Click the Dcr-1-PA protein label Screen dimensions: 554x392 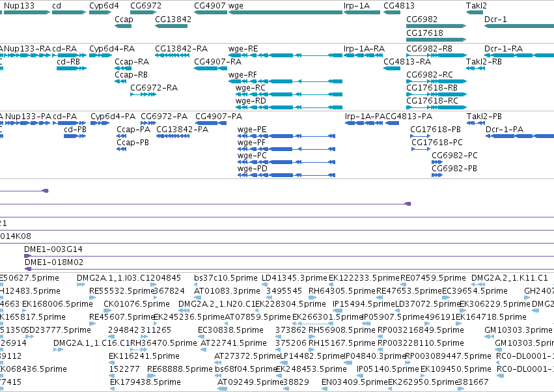click(504, 130)
